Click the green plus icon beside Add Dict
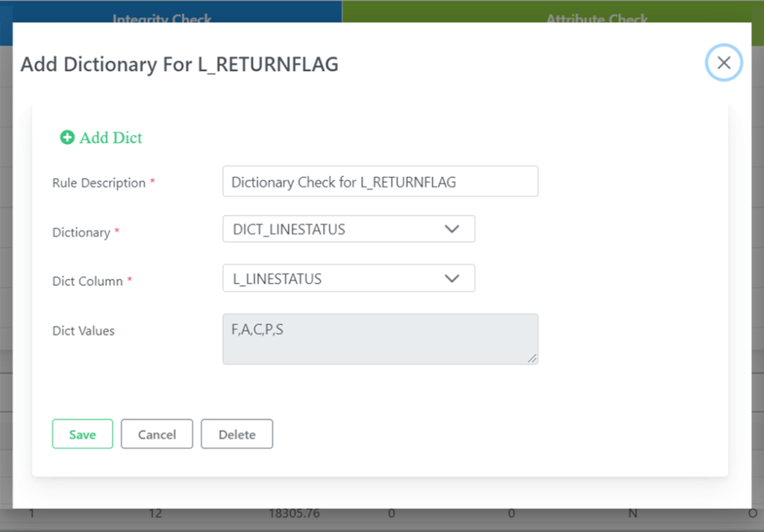764x532 pixels. coord(67,137)
